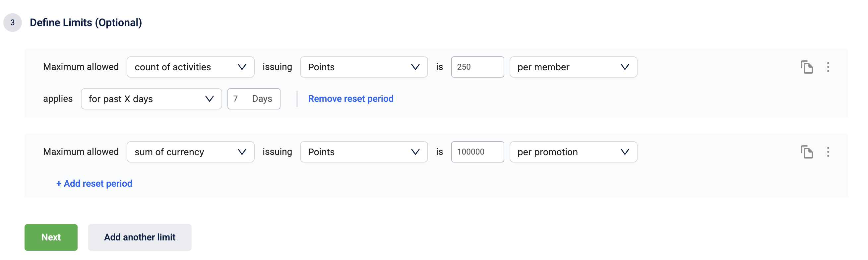Open the first Points currency dropdown
The image size is (868, 260).
364,67
